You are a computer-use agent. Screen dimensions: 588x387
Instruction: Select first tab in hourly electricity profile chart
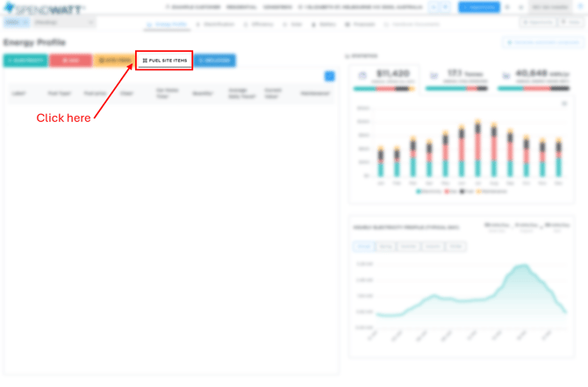point(362,247)
